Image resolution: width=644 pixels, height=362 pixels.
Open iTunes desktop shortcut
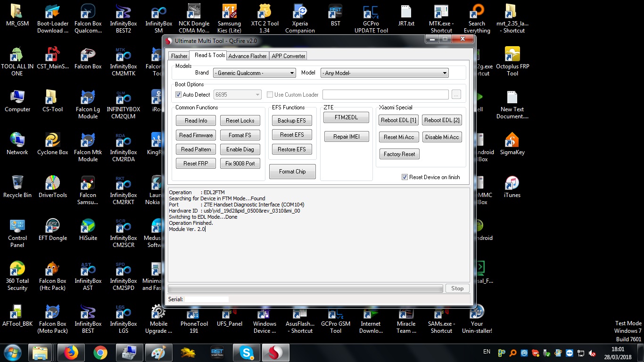click(x=512, y=187)
